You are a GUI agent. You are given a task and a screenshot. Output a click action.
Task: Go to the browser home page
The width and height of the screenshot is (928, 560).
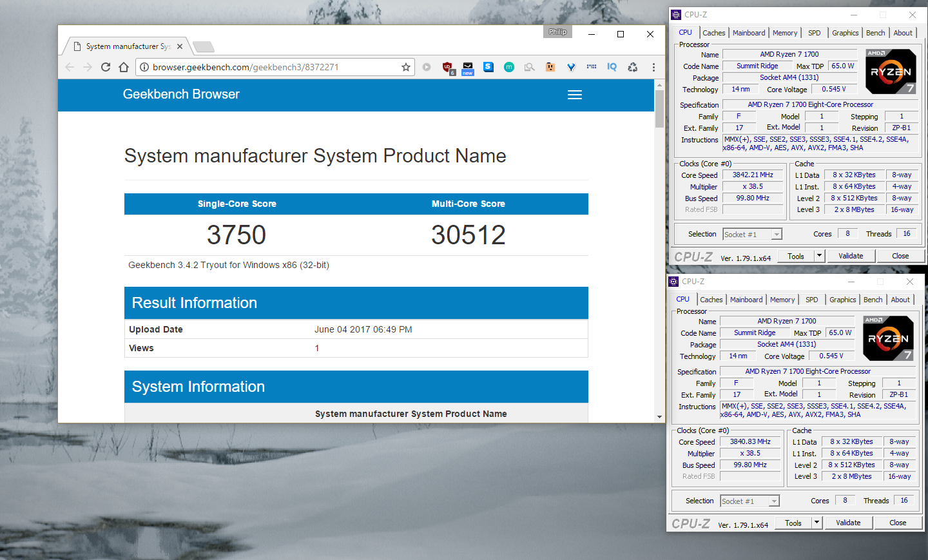coord(124,67)
